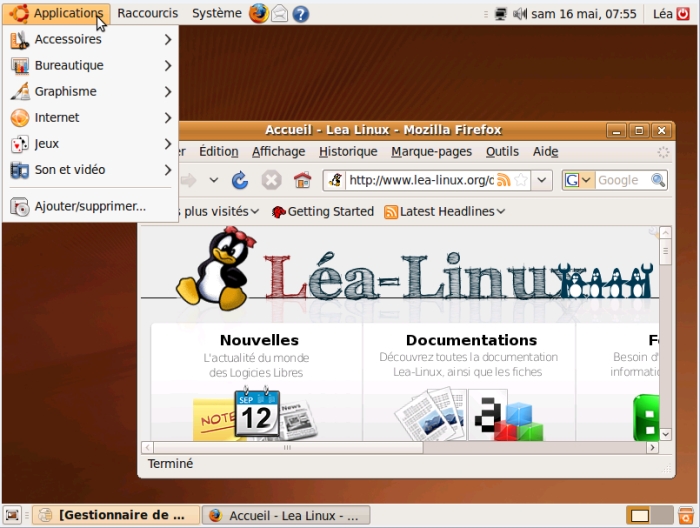Expand the Latest Headlines bookmark folder

point(445,211)
